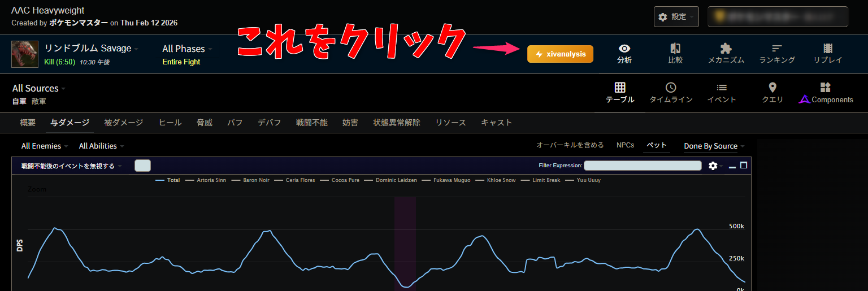Open the リプレイ film icon
Image resolution: width=868 pixels, height=291 pixels.
[x=828, y=54]
